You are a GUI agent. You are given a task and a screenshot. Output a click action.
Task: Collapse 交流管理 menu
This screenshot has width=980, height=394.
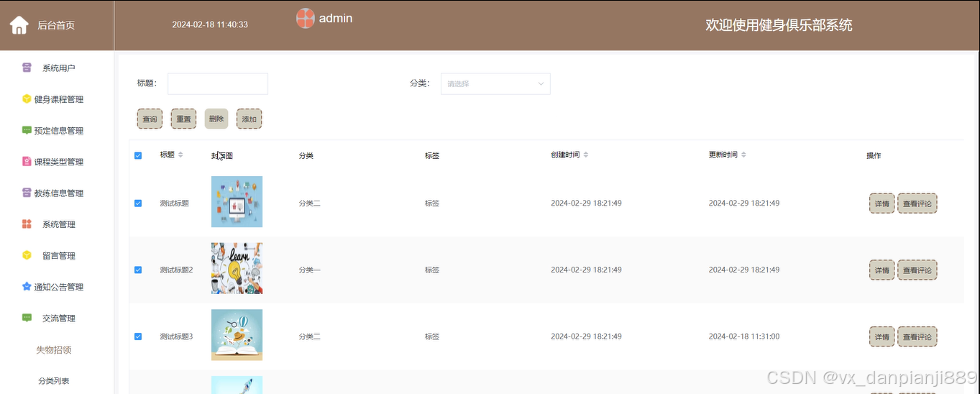(x=58, y=319)
